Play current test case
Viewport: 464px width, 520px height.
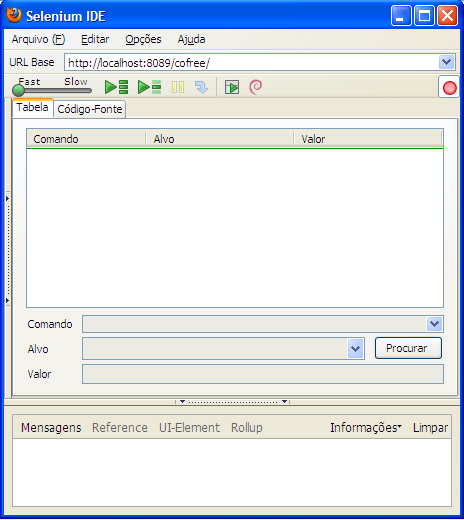pyautogui.click(x=149, y=87)
